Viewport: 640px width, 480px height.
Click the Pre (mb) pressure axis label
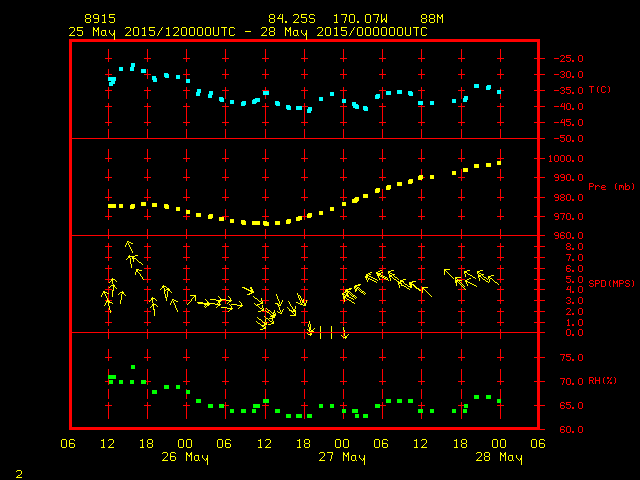[611, 187]
